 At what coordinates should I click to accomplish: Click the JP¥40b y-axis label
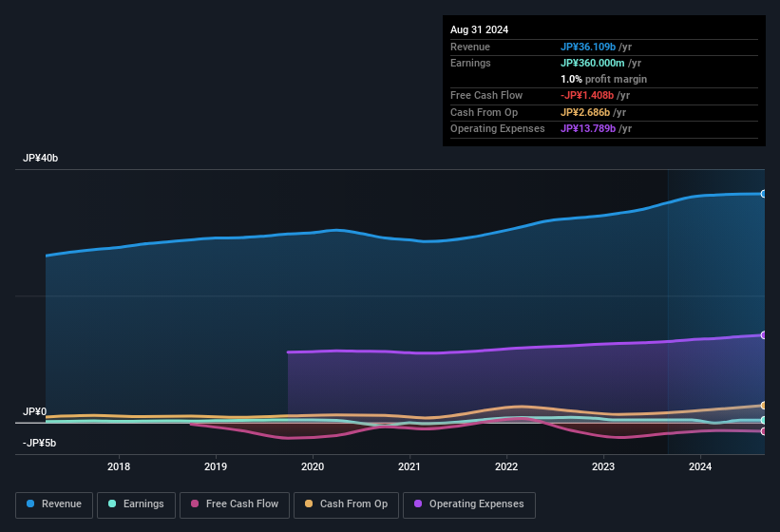[40, 158]
